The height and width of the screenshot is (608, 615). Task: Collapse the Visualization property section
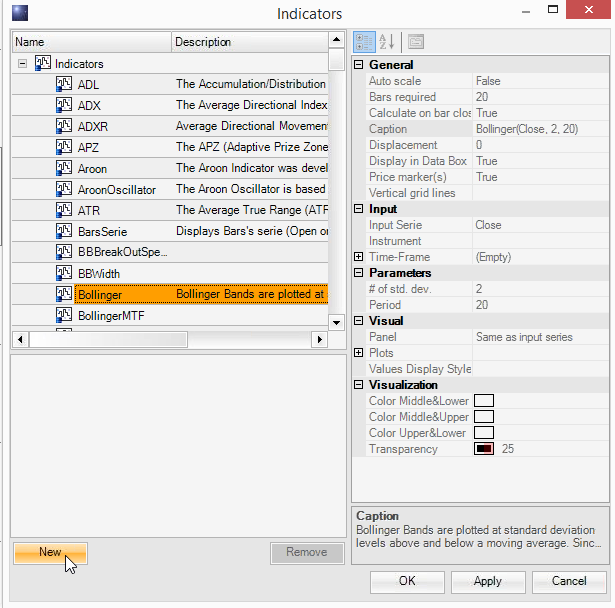pos(358,385)
